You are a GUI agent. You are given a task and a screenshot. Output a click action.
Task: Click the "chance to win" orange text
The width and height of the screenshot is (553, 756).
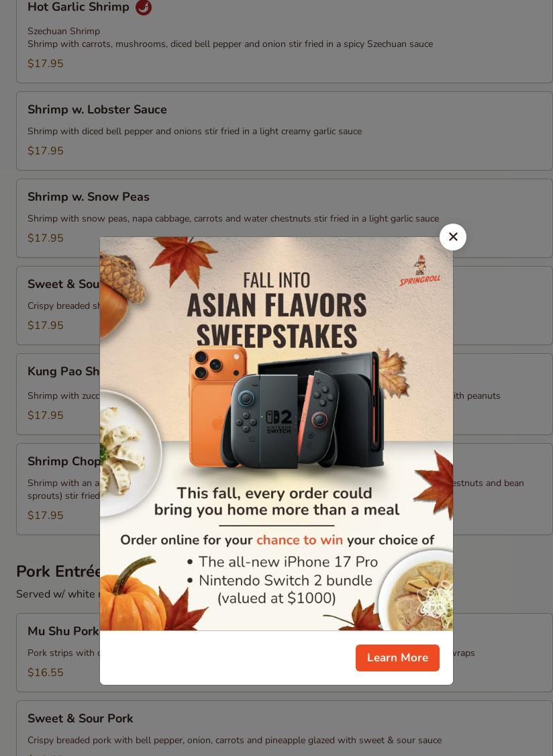[x=299, y=540]
